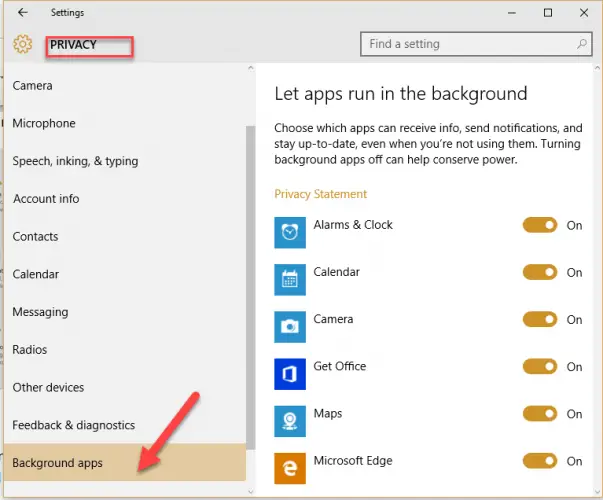Screen dimensions: 603x500
Task: Click 'Let apps run in the background' heading
Action: pos(401,94)
